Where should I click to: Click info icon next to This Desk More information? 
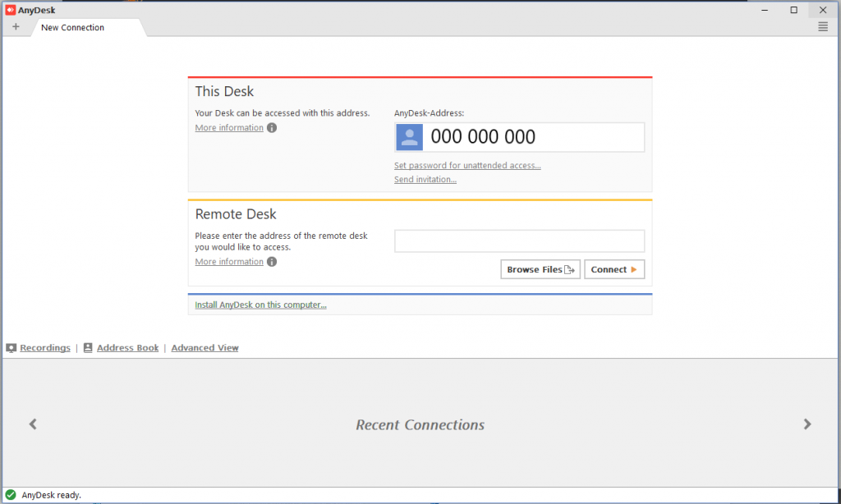(x=272, y=128)
